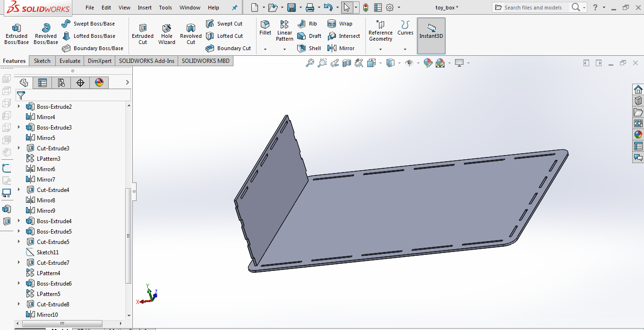The width and height of the screenshot is (644, 330).
Task: Open the Reference Geometry dropdown arrow
Action: click(380, 49)
